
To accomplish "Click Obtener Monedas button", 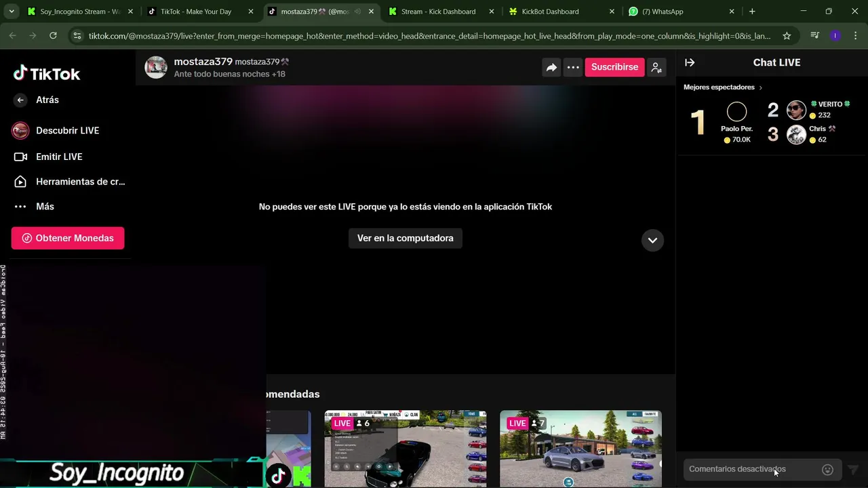I will [68, 238].
